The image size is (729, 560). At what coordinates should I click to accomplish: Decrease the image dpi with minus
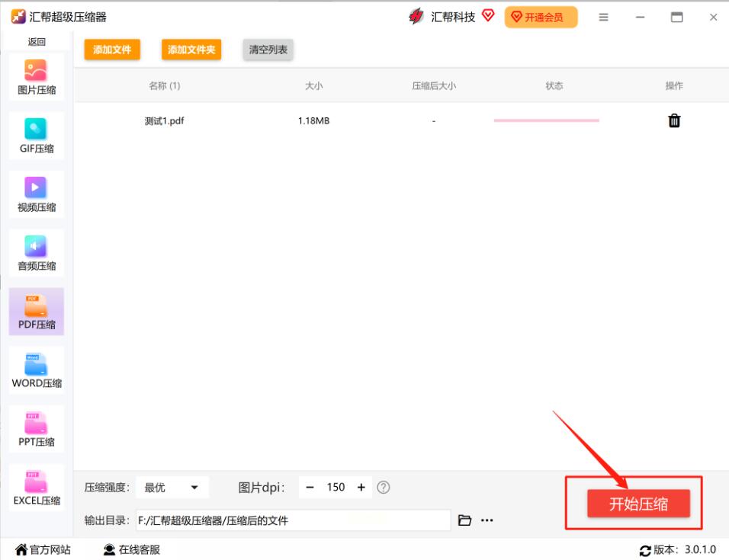(310, 487)
